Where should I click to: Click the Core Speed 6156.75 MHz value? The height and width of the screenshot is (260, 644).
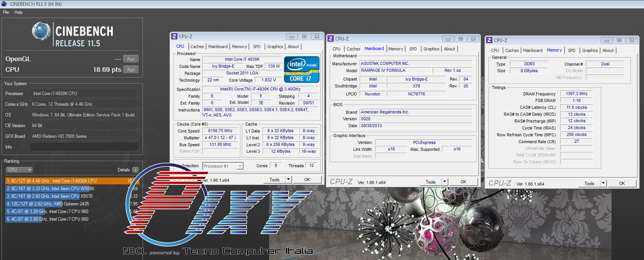coord(220,131)
